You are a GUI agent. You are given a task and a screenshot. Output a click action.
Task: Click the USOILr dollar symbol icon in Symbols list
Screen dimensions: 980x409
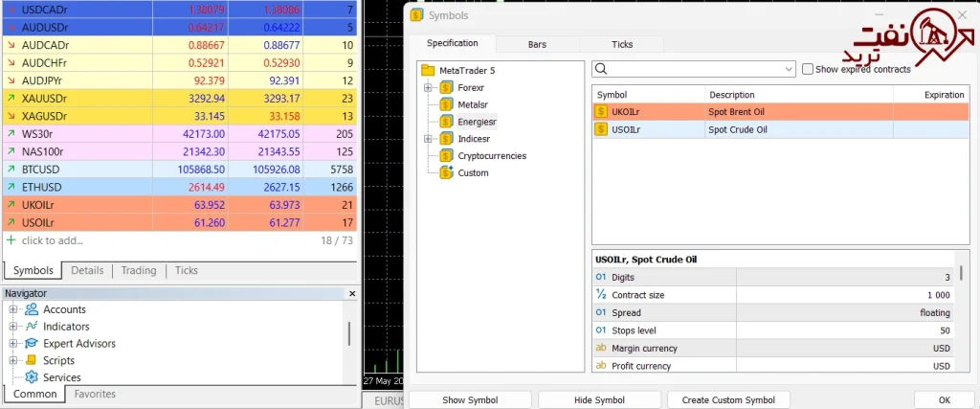coord(601,129)
